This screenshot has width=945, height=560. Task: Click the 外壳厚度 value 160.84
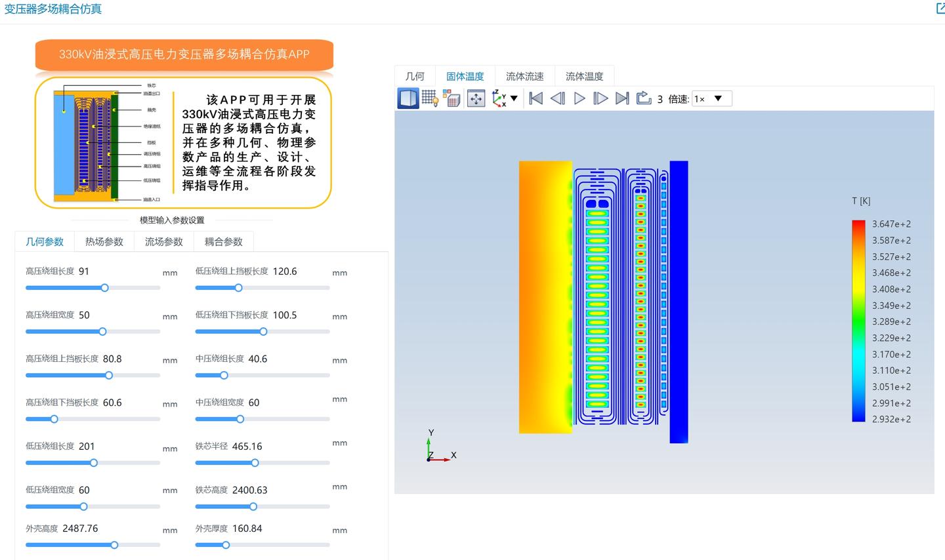click(x=247, y=528)
